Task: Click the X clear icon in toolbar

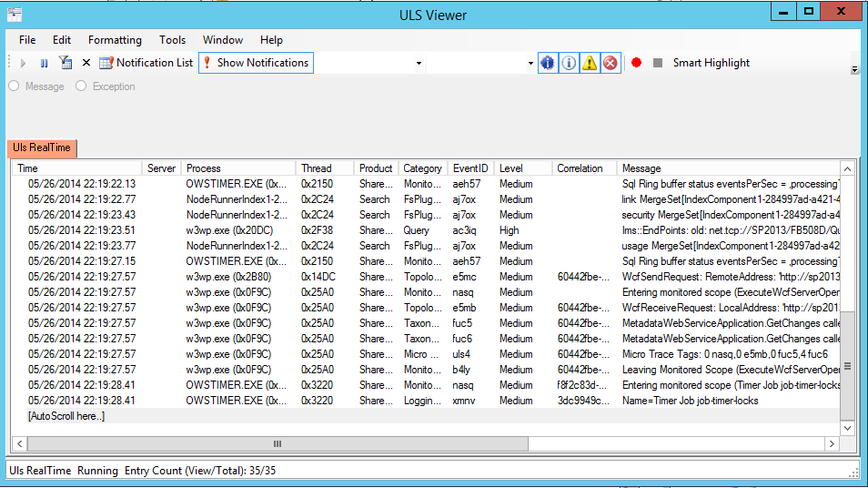Action: point(86,63)
